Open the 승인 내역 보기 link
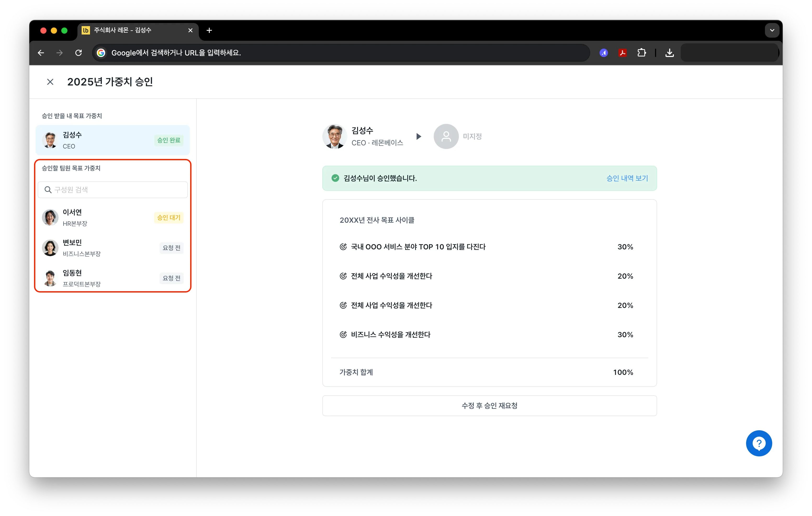This screenshot has width=812, height=516. [627, 178]
